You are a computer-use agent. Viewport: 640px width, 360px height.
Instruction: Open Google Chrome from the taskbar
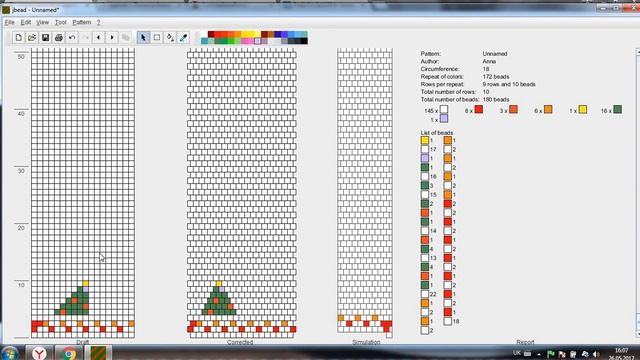coord(69,353)
